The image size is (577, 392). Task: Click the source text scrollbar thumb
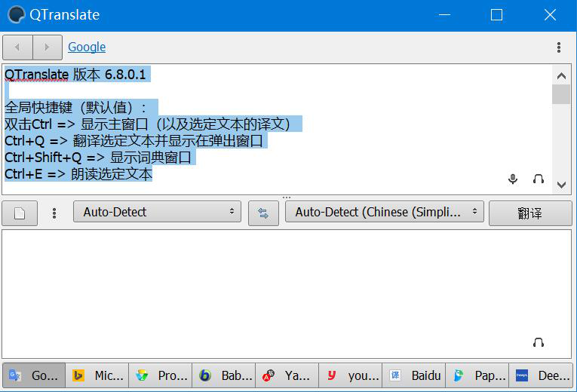[x=561, y=94]
